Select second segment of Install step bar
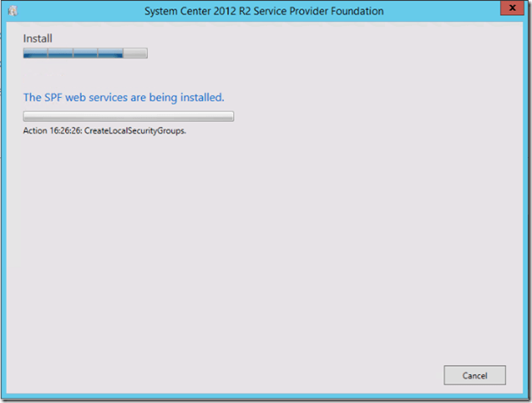This screenshot has width=532, height=403. pos(61,53)
